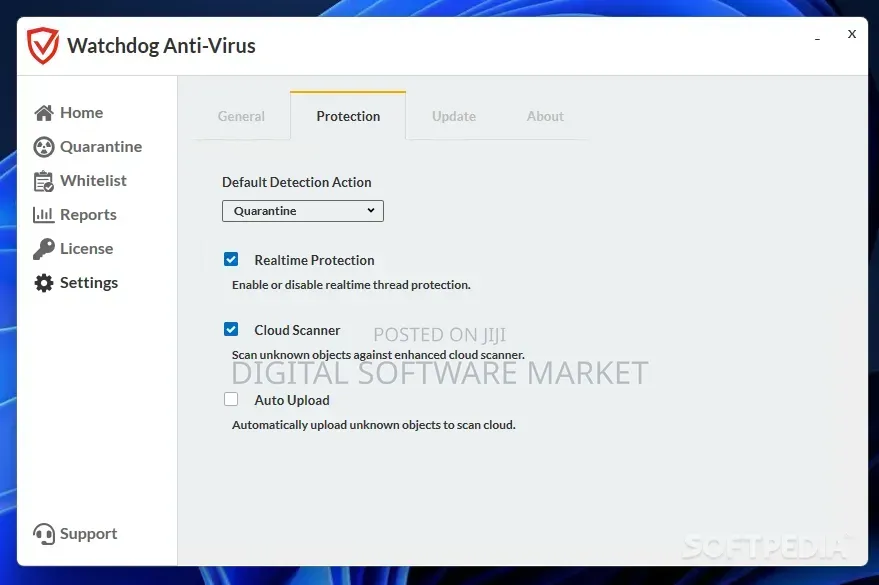Click the 'Default Detection Action' heading
Image resolution: width=879 pixels, height=585 pixels.
point(297,182)
